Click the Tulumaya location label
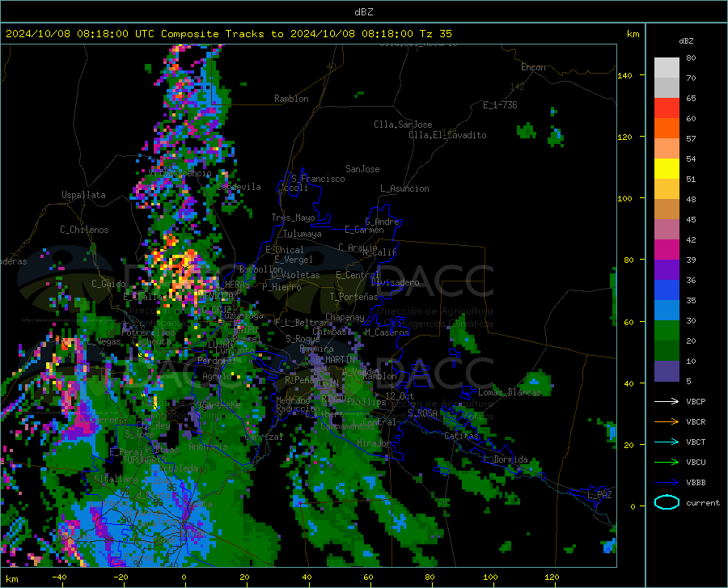This screenshot has width=728, height=588. pyautogui.click(x=302, y=234)
